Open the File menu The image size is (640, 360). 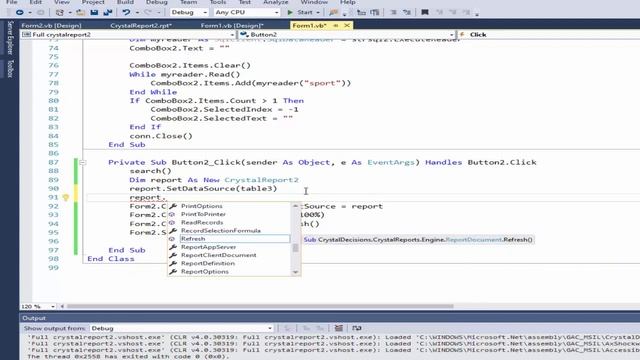click(x=11, y=2)
